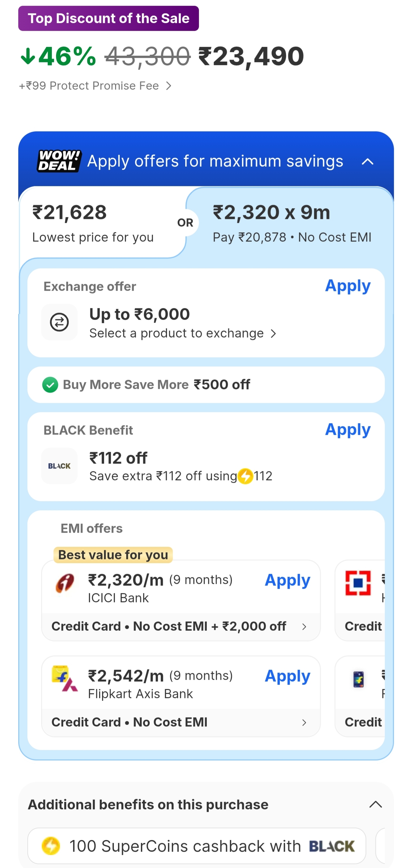Tap the Flipkart Axis Bank logo
Image resolution: width=412 pixels, height=868 pixels.
click(x=65, y=678)
